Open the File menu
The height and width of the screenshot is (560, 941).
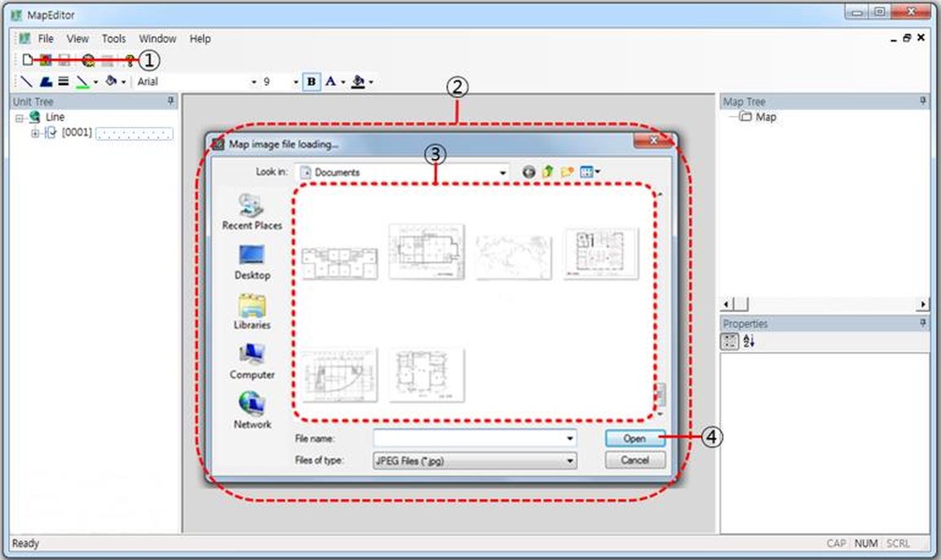click(x=46, y=38)
